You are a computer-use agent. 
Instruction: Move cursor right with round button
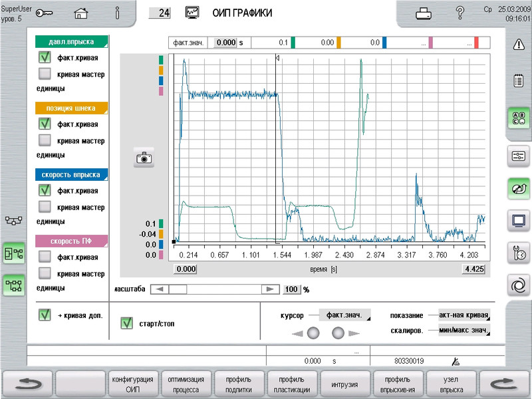coord(338,333)
